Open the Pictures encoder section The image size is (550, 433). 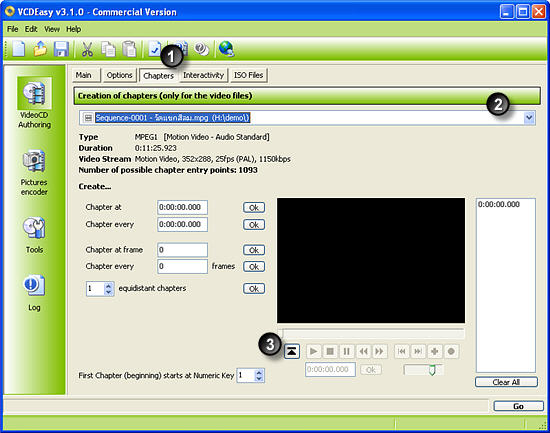click(x=34, y=172)
